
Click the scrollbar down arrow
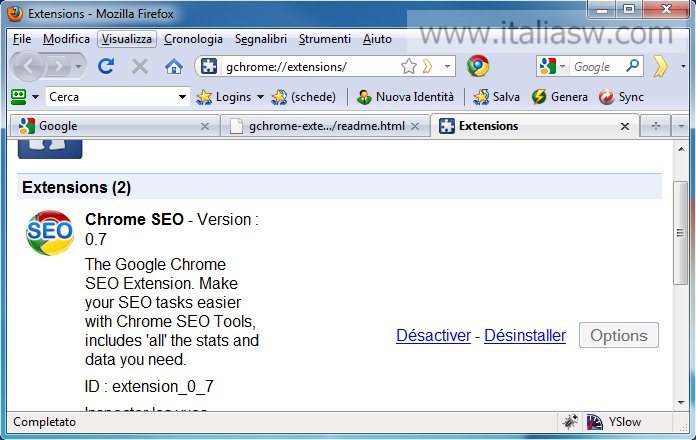[681, 402]
